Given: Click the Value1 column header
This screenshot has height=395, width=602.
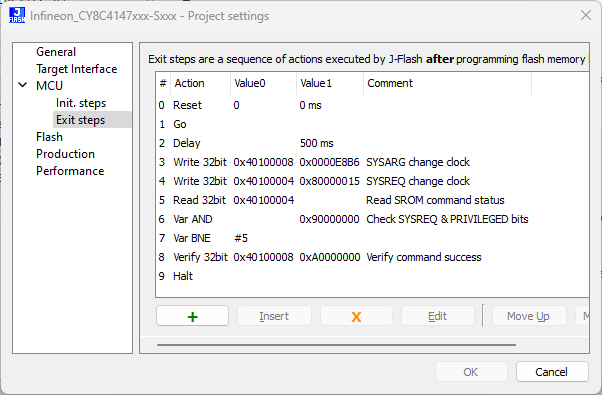Looking at the screenshot, I should pos(330,83).
